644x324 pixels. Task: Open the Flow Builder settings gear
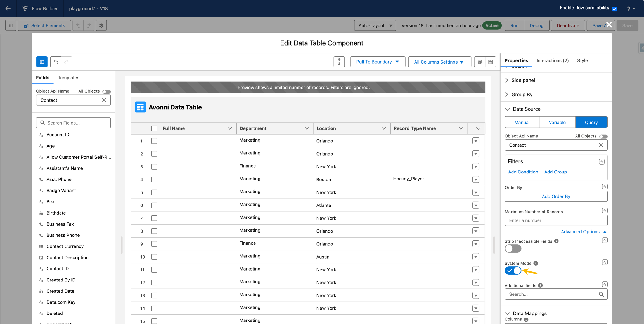coord(101,25)
